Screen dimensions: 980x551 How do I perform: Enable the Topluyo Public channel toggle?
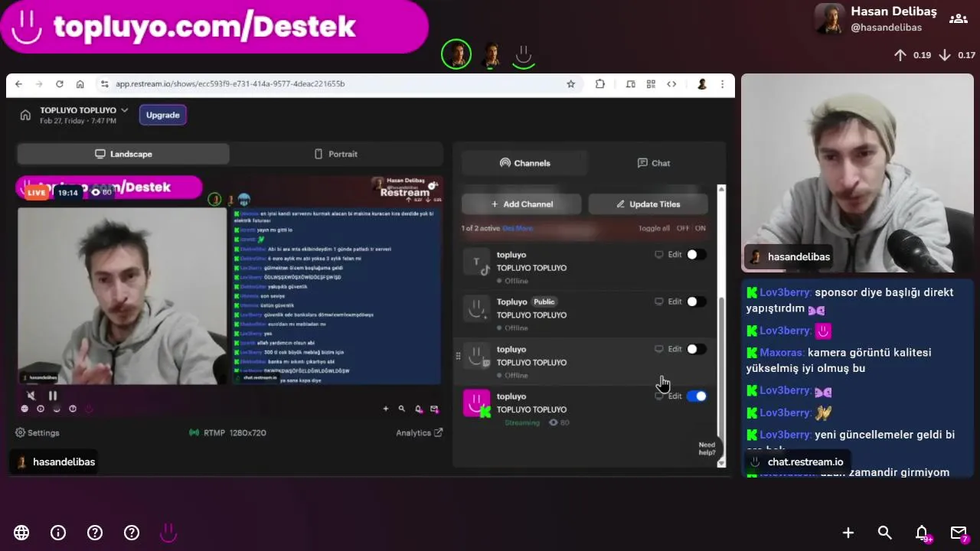[x=696, y=302]
